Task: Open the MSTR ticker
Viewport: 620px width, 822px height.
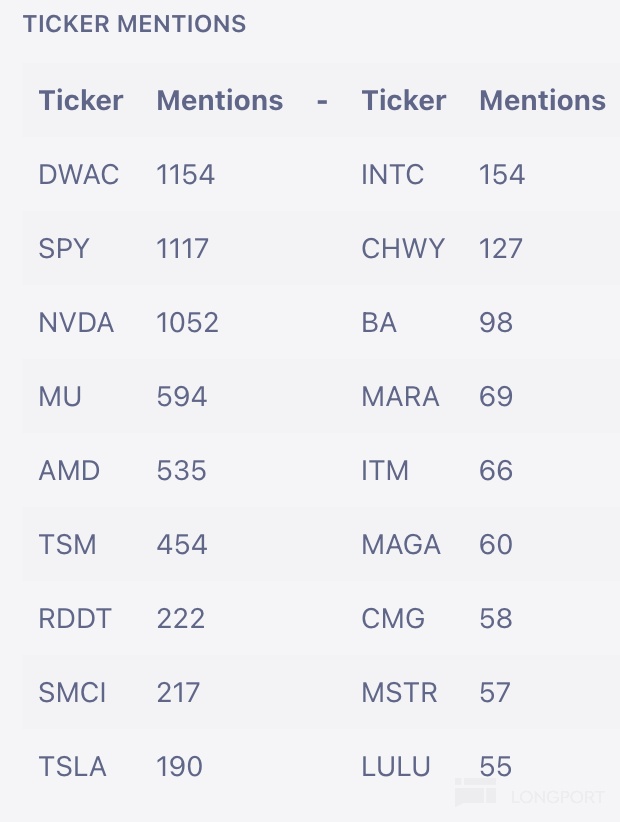Action: click(x=399, y=693)
